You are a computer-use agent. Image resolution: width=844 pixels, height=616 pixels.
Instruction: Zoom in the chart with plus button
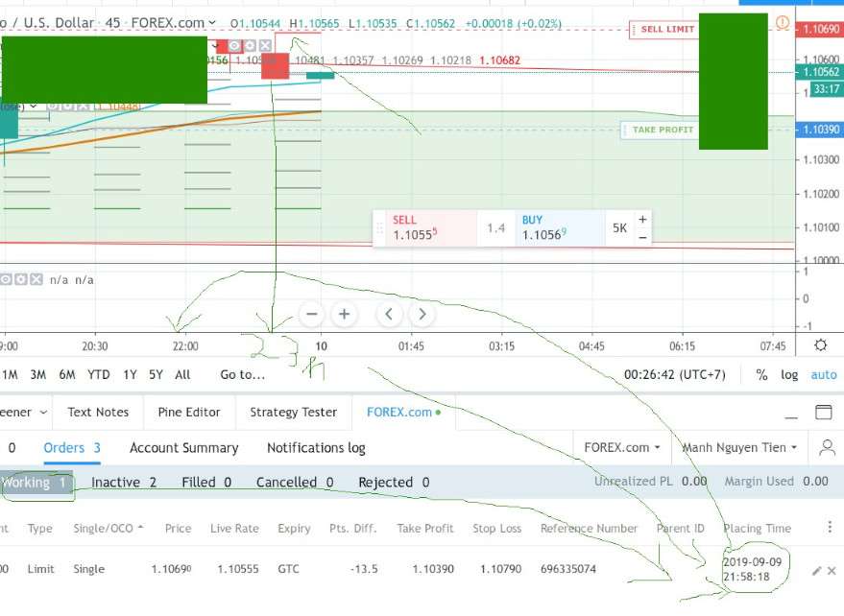click(x=344, y=314)
